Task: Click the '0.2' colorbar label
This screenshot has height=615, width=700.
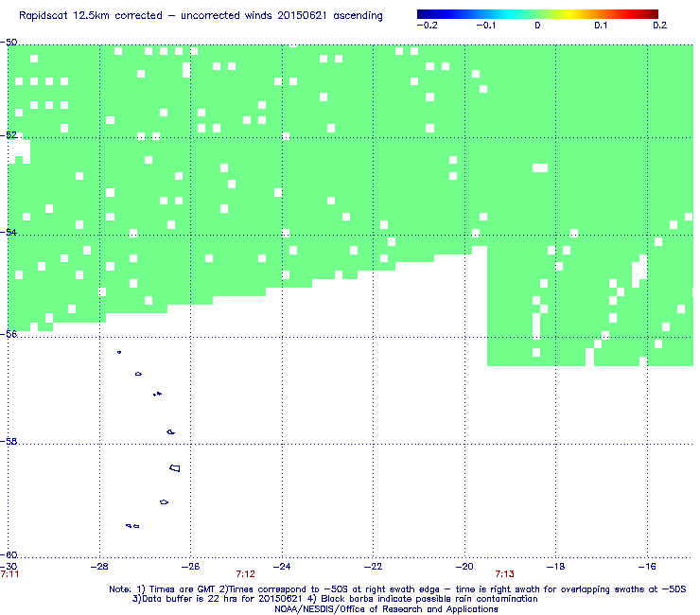Action: click(x=660, y=26)
